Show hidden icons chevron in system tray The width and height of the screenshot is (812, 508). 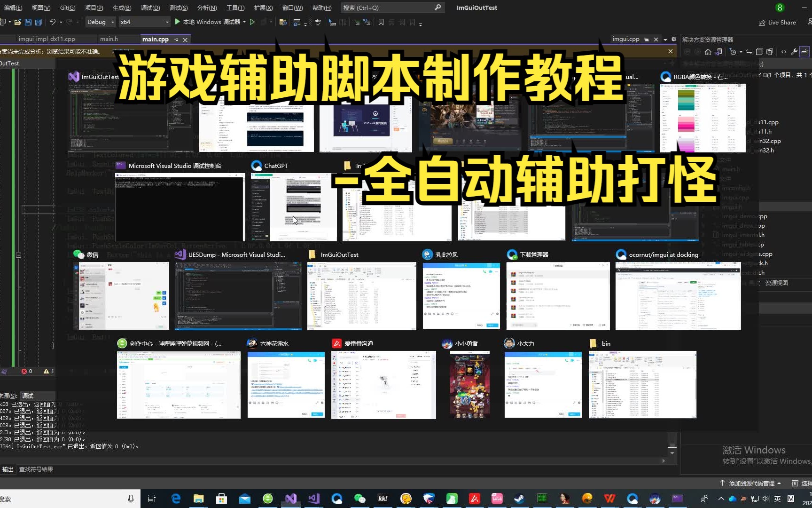point(721,499)
